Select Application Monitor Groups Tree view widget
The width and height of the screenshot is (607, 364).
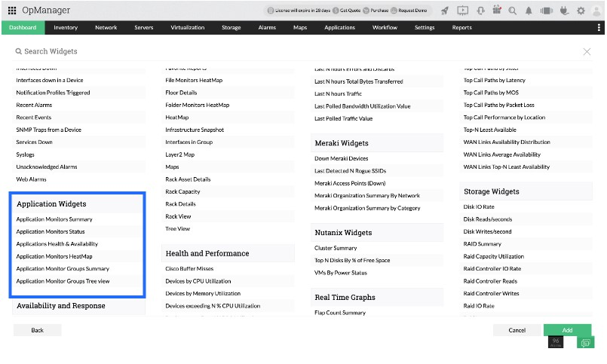coord(63,281)
